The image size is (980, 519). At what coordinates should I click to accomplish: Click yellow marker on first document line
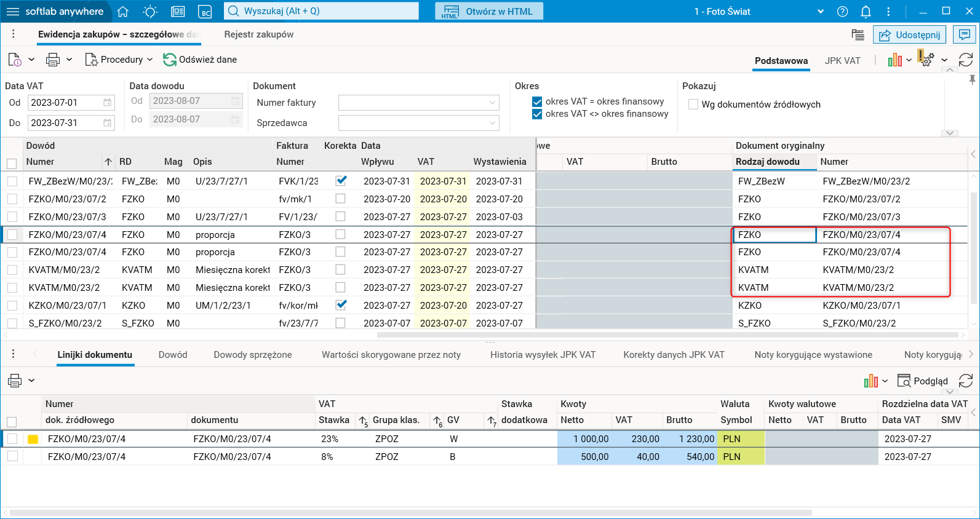click(x=33, y=439)
